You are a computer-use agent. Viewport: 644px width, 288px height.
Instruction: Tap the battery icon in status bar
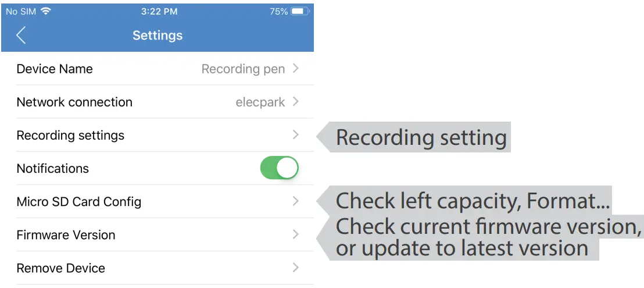[x=299, y=11]
